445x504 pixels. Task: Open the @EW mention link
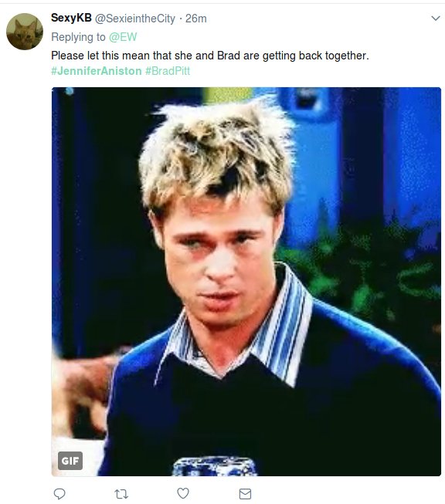pos(123,37)
